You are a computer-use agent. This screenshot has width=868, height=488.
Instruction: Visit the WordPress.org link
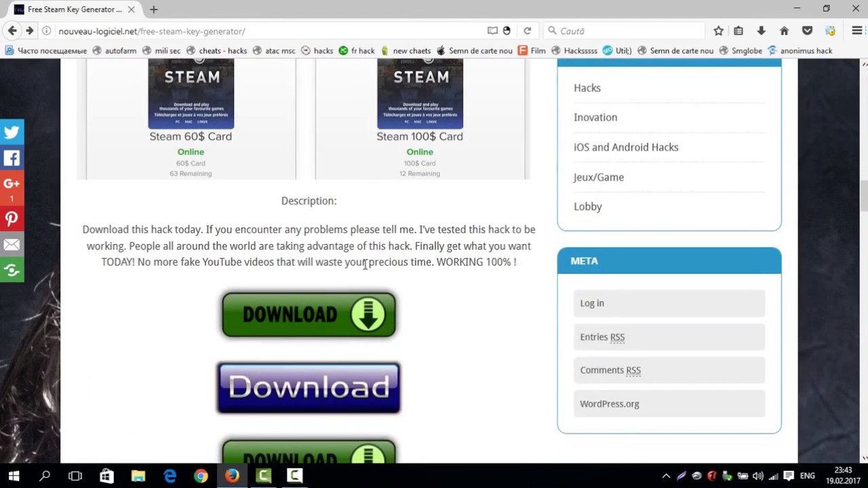[610, 404]
